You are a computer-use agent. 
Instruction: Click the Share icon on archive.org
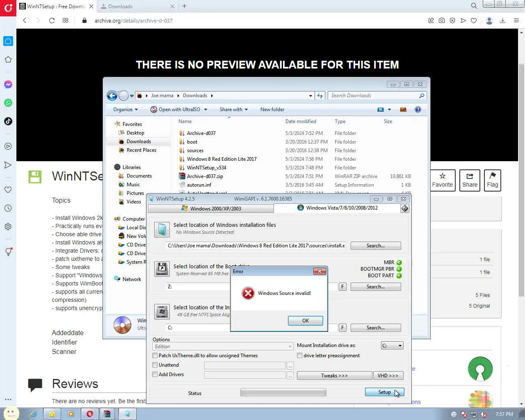coord(470,180)
